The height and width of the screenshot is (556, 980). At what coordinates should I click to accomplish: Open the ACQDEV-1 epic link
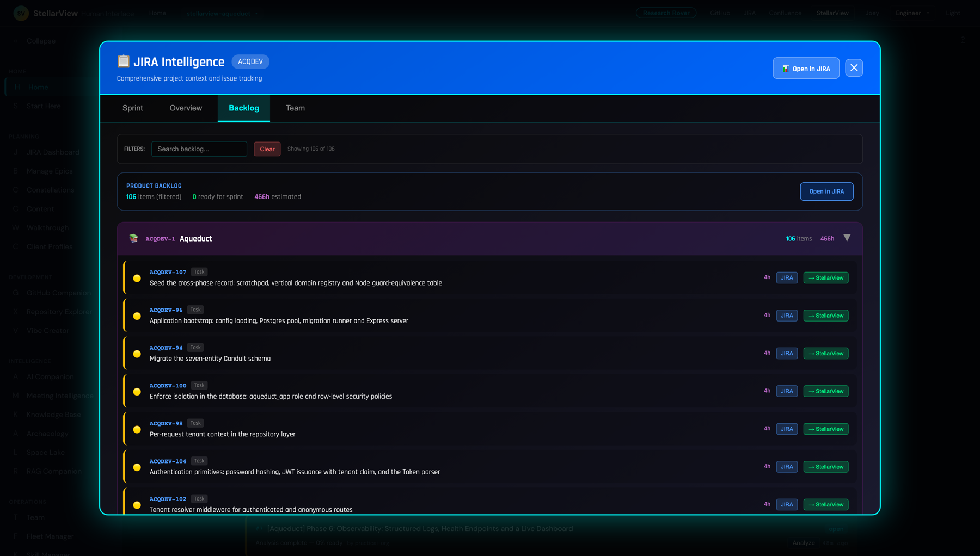click(160, 239)
